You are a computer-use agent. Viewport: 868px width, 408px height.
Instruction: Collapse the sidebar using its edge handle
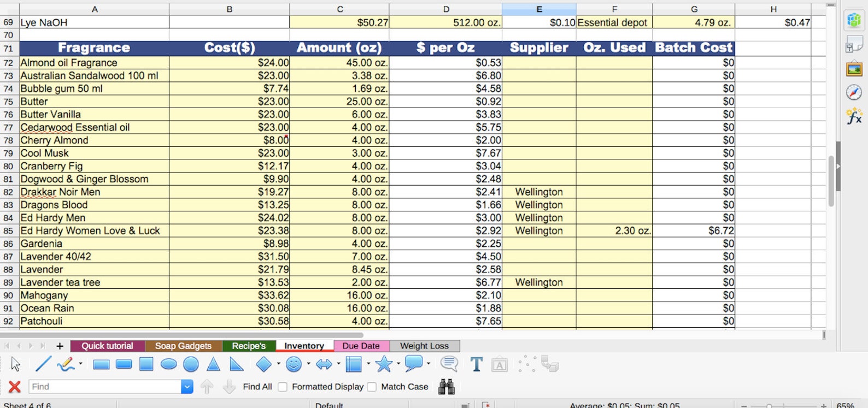click(838, 166)
